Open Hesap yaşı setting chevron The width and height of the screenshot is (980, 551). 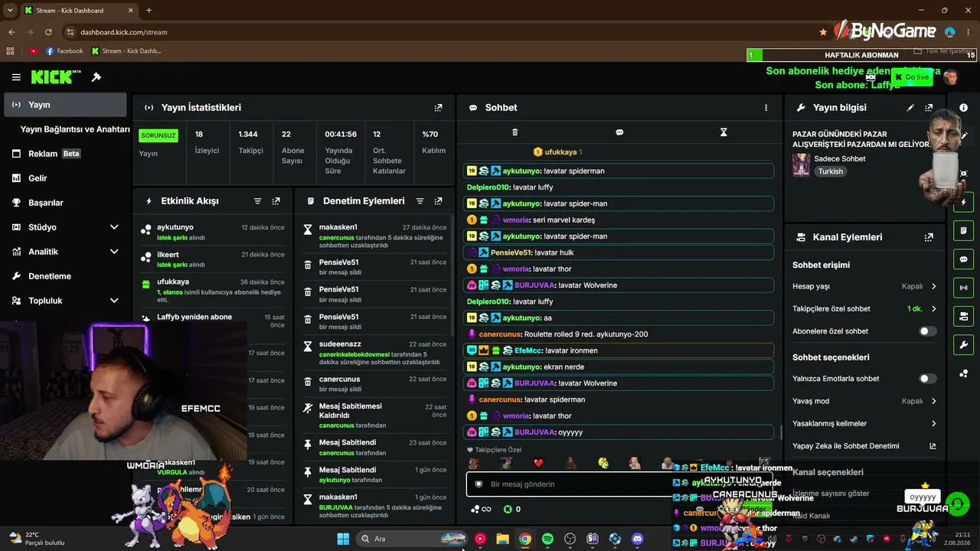click(933, 287)
